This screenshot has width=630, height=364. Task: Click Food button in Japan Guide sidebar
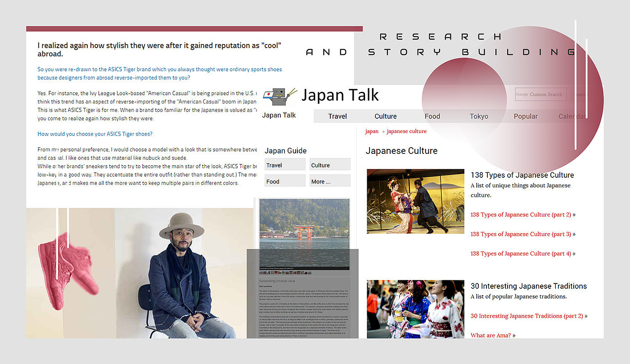coord(285,181)
